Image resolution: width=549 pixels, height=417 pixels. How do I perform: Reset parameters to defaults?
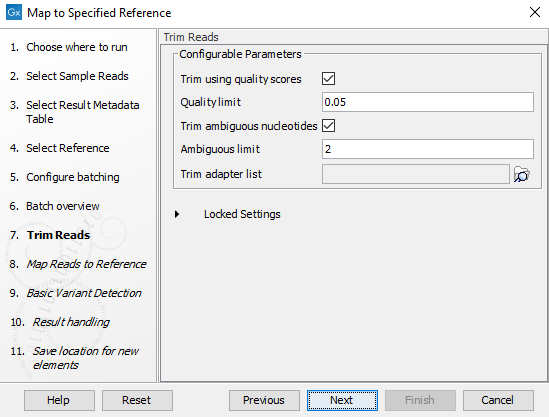pyautogui.click(x=137, y=400)
